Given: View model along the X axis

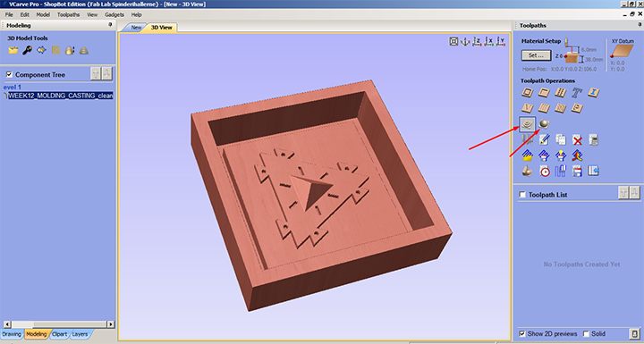Looking at the screenshot, I should 488,41.
